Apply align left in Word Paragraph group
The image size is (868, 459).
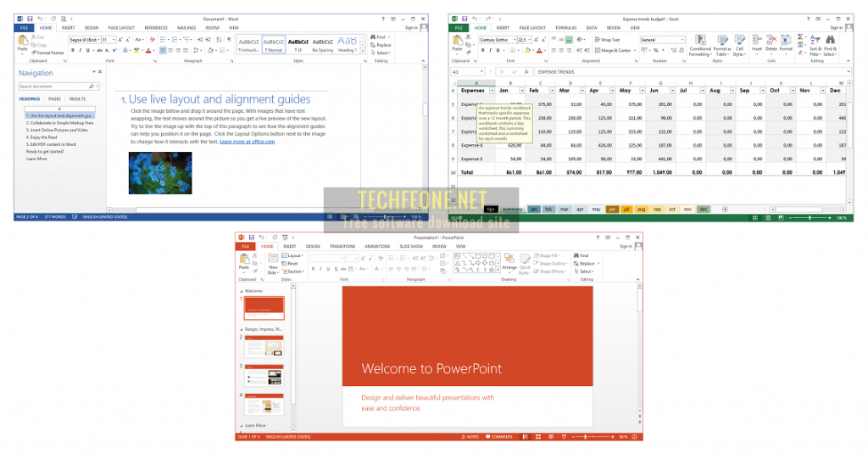(x=163, y=50)
